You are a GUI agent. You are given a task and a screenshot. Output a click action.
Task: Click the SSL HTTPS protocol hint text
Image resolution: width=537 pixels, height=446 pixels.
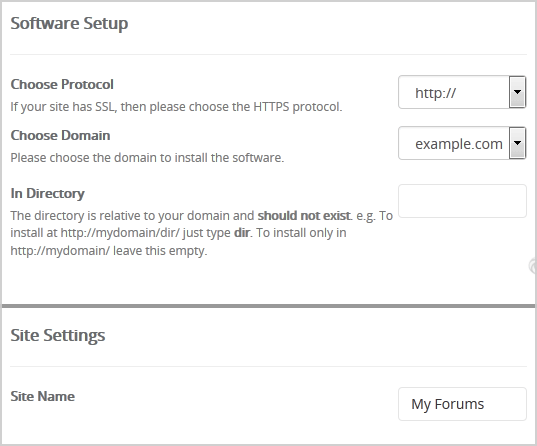tap(176, 107)
